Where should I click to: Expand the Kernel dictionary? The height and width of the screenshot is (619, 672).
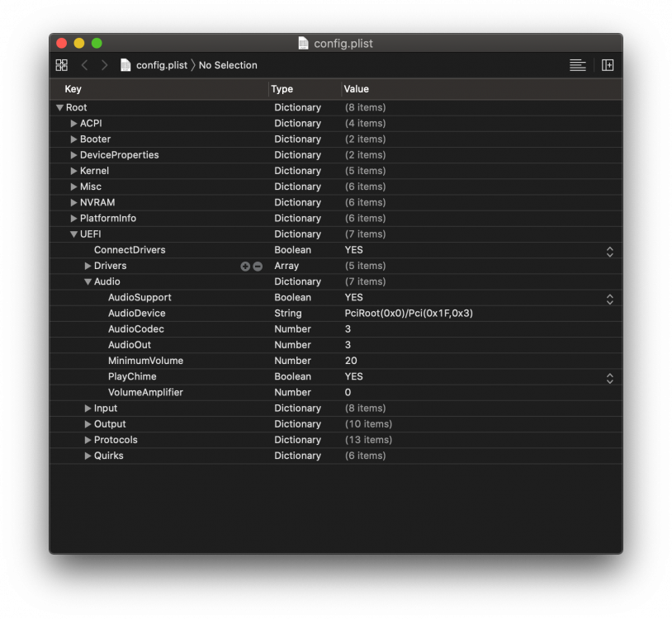tap(73, 171)
